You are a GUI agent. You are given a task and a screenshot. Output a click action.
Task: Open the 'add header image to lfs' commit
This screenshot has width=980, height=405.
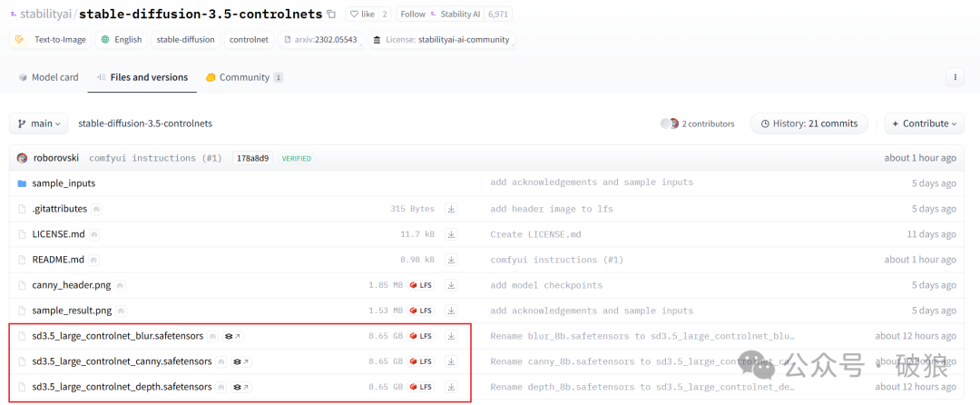pyautogui.click(x=552, y=209)
